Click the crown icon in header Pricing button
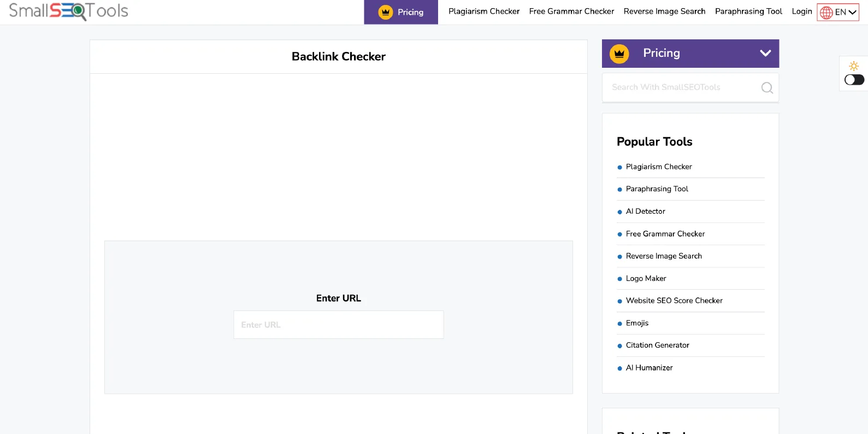 (386, 12)
